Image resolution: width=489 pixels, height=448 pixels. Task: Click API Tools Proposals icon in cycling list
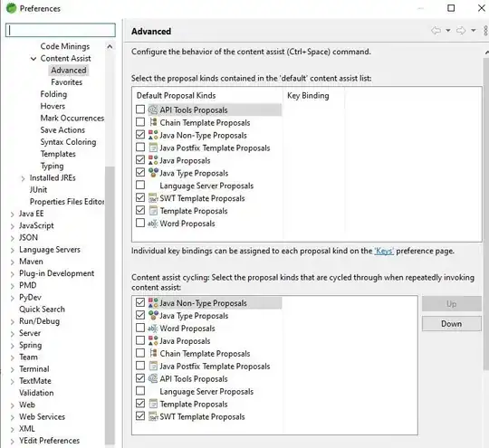(153, 378)
